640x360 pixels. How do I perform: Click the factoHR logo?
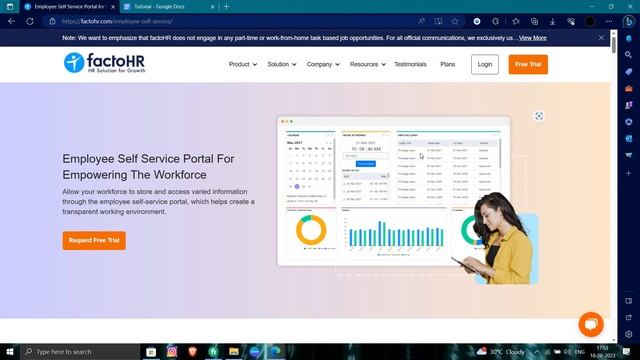(104, 63)
